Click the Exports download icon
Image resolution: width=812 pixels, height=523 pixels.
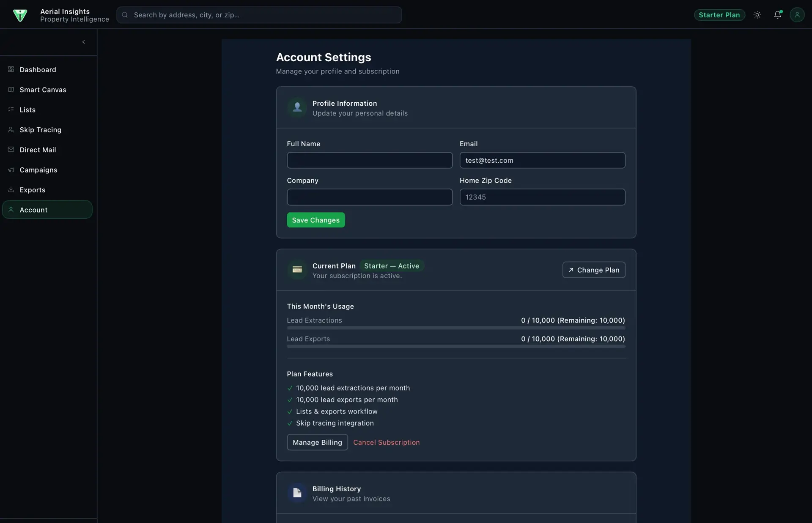(11, 189)
